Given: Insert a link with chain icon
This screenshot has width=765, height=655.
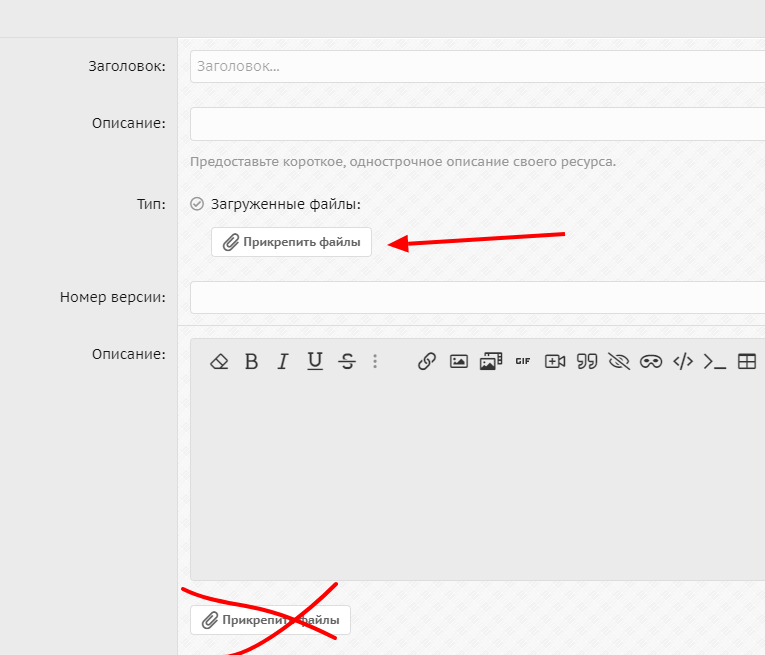Looking at the screenshot, I should (x=426, y=361).
